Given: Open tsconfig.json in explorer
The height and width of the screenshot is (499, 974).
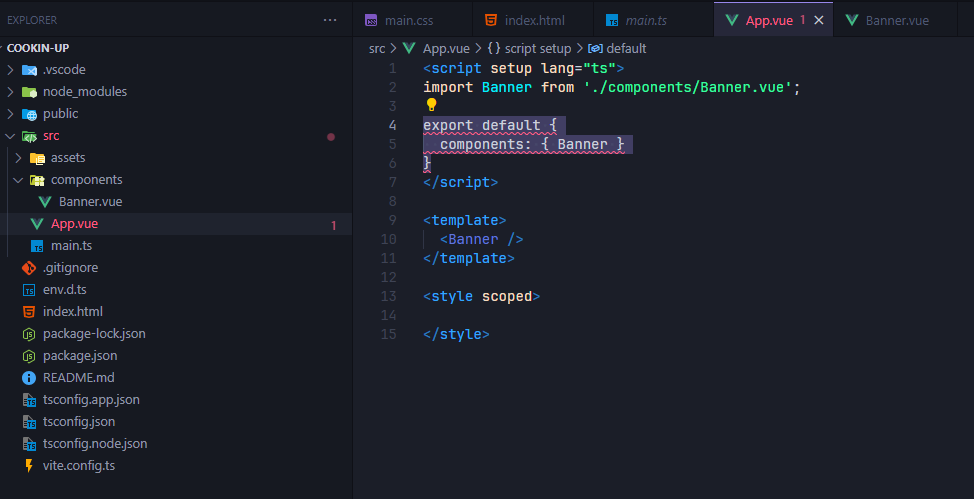Looking at the screenshot, I should click(79, 422).
